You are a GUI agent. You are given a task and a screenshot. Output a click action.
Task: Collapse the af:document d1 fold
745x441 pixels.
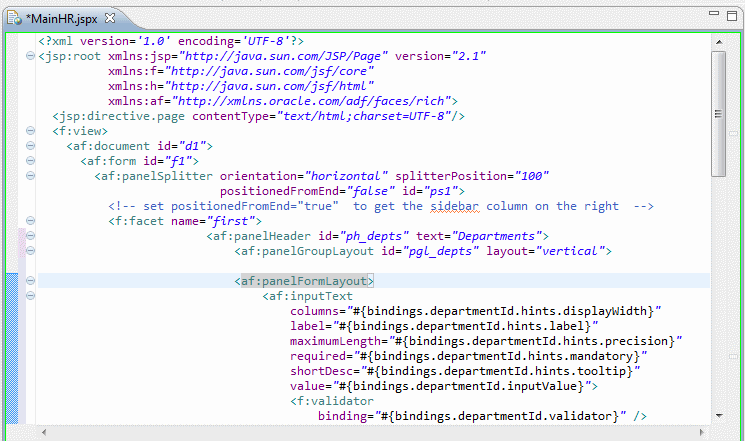pos(30,146)
